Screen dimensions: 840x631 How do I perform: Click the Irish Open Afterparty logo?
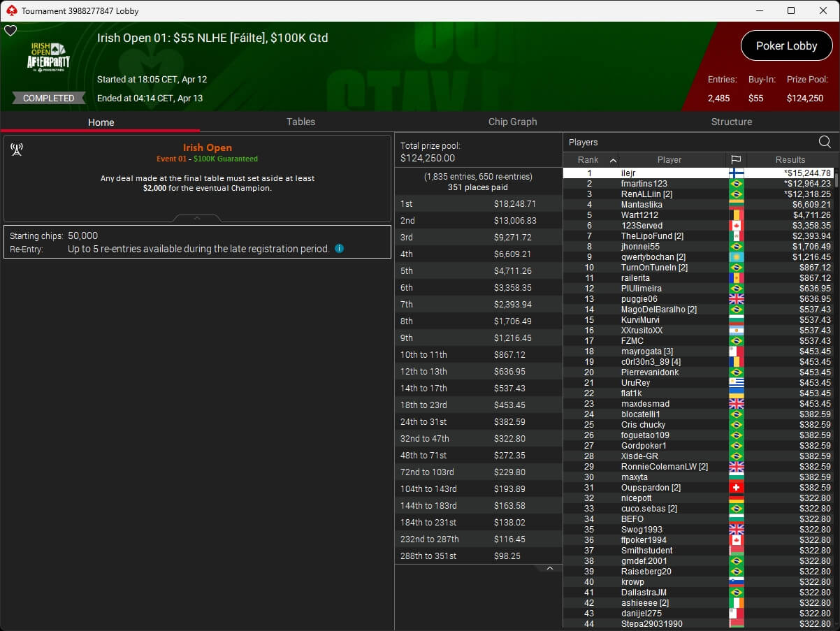click(x=48, y=57)
